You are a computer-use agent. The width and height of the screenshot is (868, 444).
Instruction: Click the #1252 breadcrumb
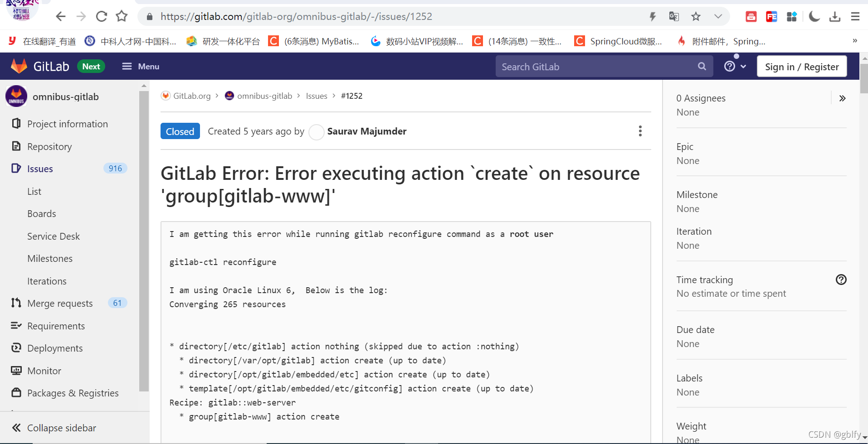pos(352,96)
